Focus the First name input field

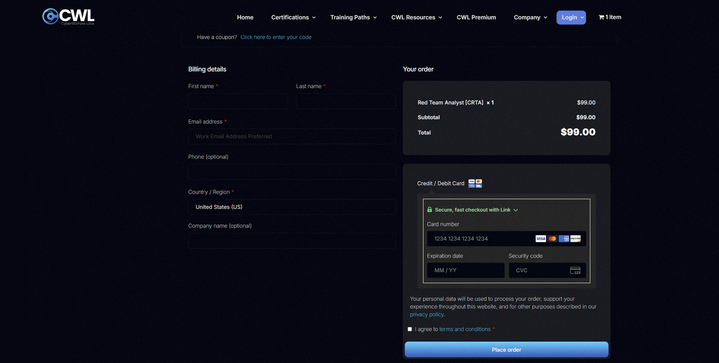tap(238, 101)
